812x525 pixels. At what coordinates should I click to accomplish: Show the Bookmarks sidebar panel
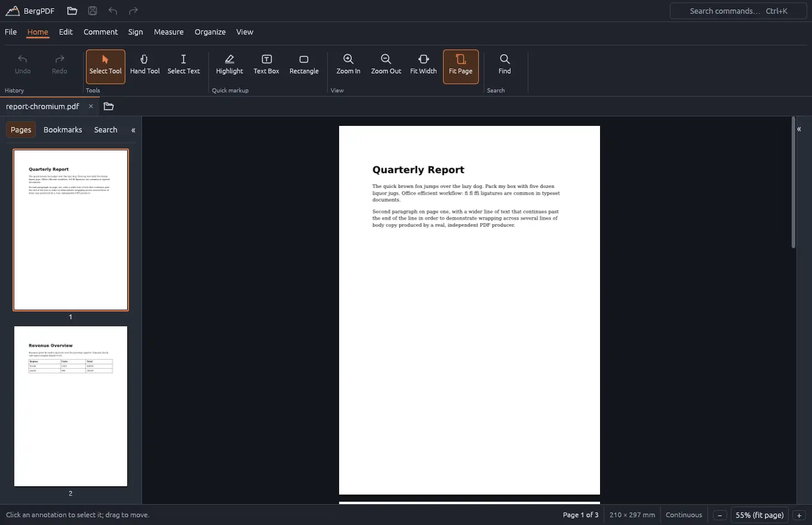(x=63, y=130)
